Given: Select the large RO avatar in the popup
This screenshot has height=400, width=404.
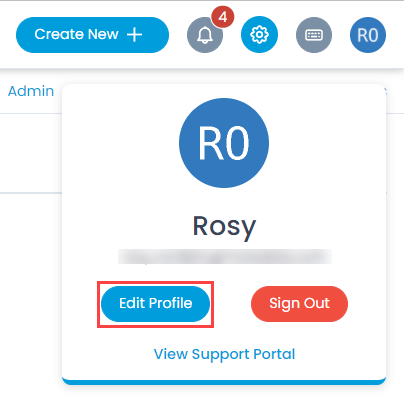Looking at the screenshot, I should pyautogui.click(x=224, y=143).
